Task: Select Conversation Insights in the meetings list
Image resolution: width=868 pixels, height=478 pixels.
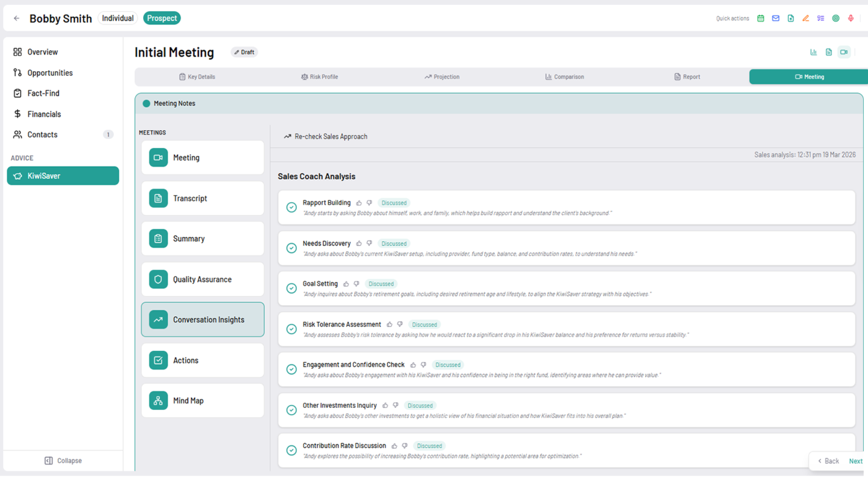Action: point(203,319)
